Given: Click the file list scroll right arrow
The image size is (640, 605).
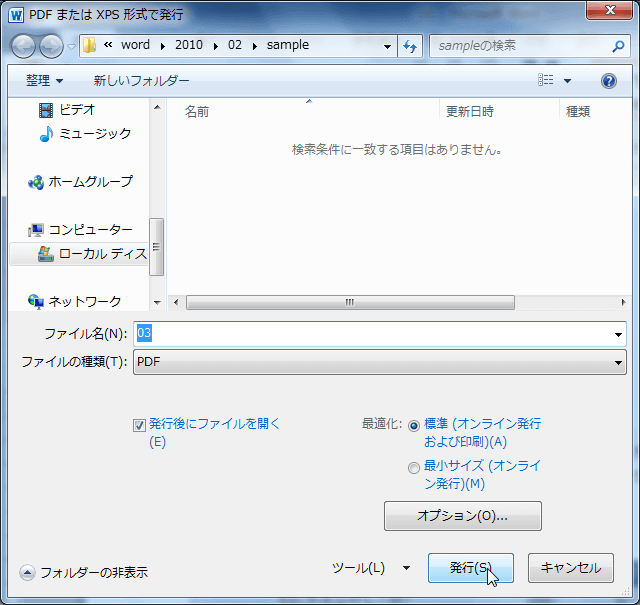Looking at the screenshot, I should [623, 302].
